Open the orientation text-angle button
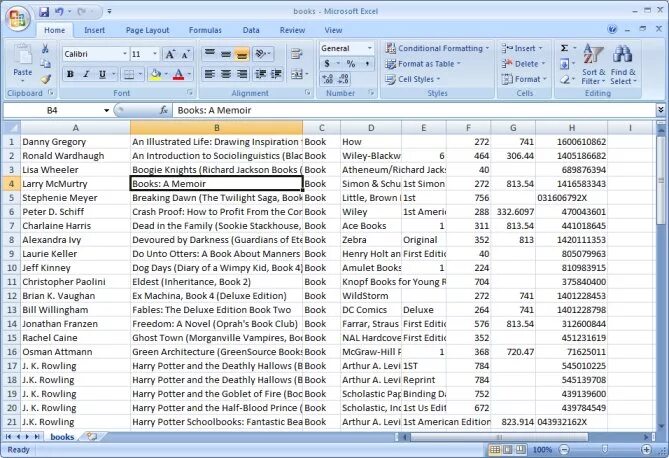This screenshot has width=669, height=458. (260, 54)
